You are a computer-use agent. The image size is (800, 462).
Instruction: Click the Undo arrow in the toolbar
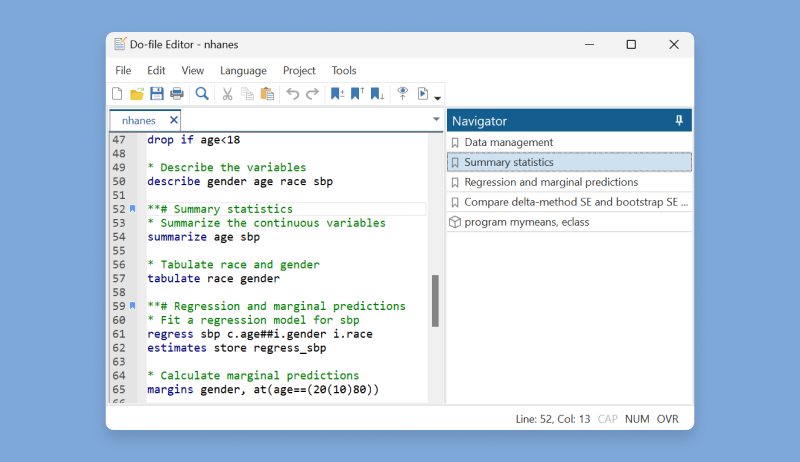[x=292, y=94]
